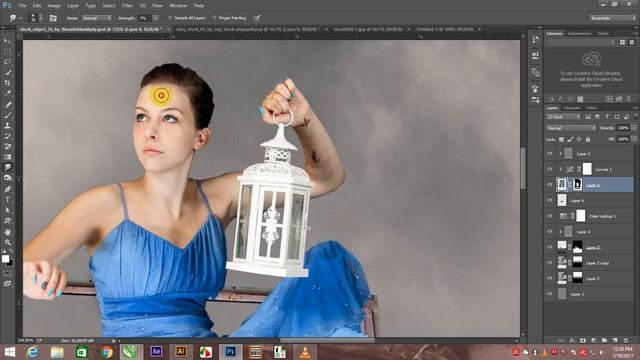Select the Horizontal Type tool
Viewport: 640px width, 360px height.
tap(7, 200)
